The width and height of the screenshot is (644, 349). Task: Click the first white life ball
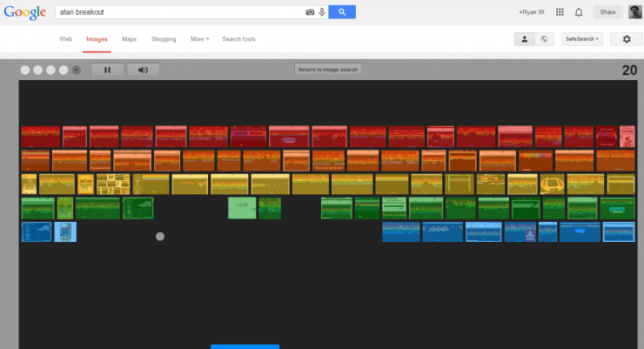point(25,70)
